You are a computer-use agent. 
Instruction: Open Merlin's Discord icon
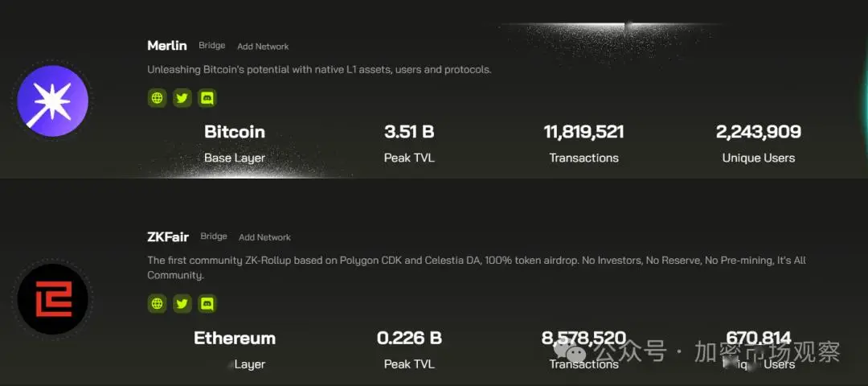(207, 98)
